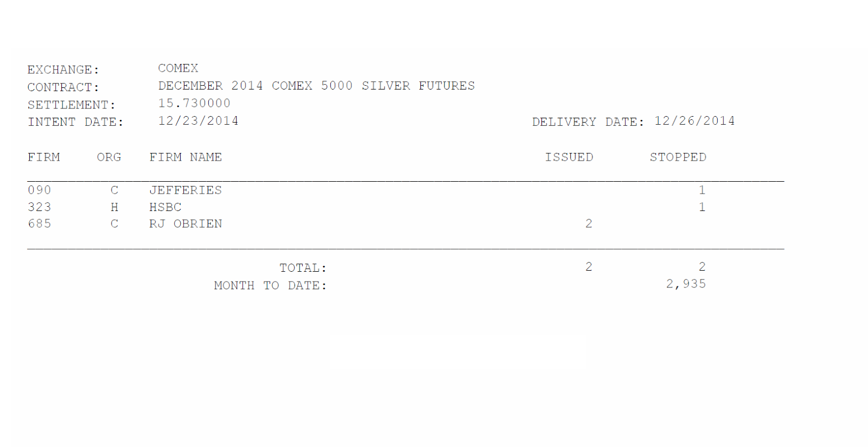Select the JEFFERIES firm name
The width and height of the screenshot is (868, 447).
coord(186,190)
